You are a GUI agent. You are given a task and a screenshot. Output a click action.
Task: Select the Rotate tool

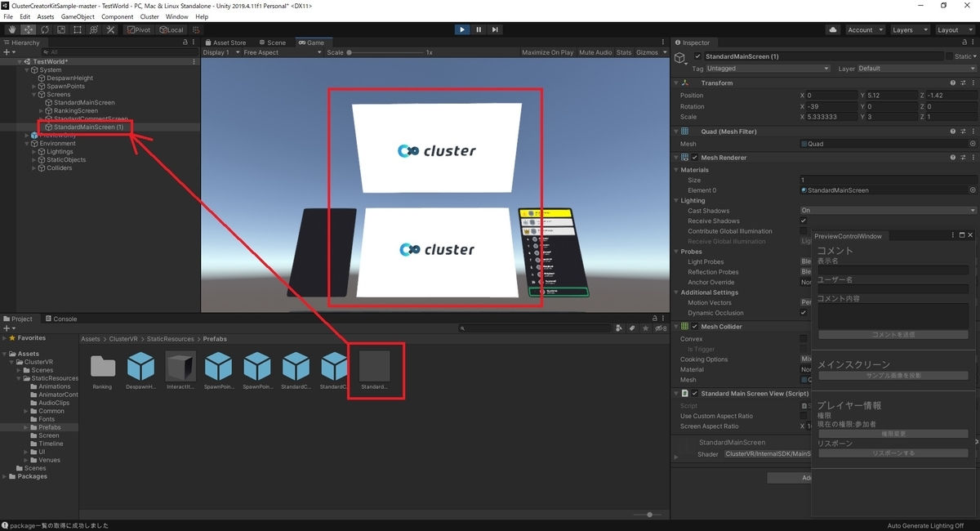coord(44,30)
